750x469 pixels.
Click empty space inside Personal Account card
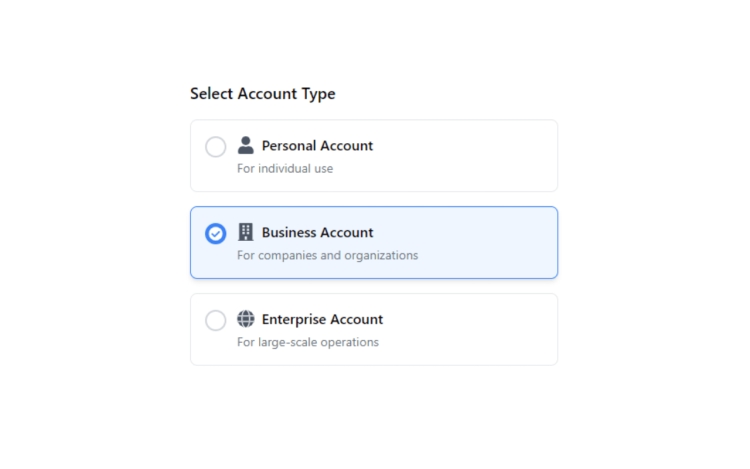pos(469,156)
